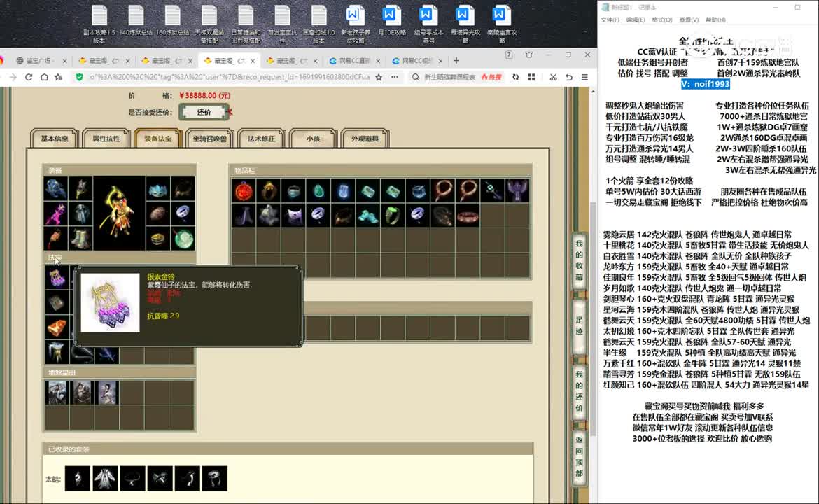
Task: Click the green jade orb equipment slot
Action: pyautogui.click(x=183, y=239)
